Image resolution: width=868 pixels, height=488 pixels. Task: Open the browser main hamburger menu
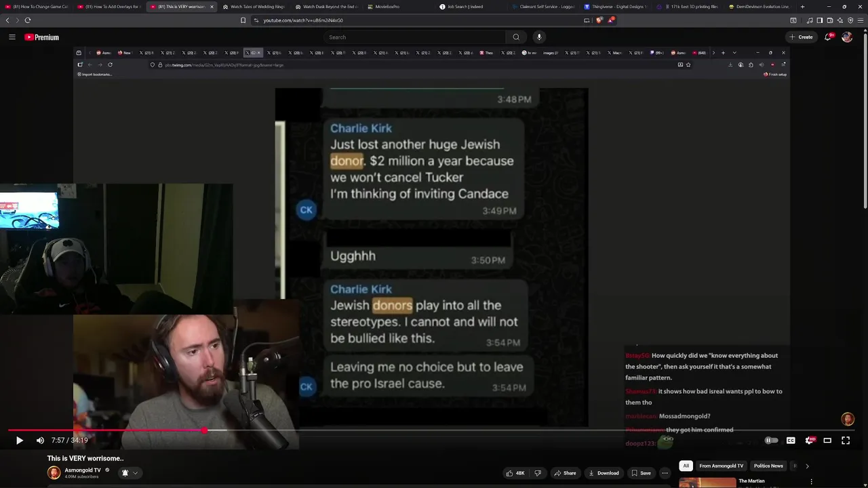861,20
